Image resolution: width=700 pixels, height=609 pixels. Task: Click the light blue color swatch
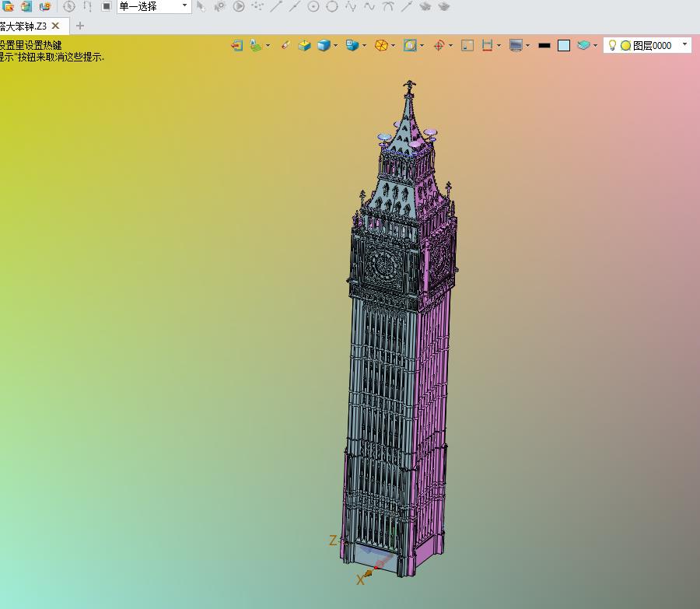click(x=564, y=46)
